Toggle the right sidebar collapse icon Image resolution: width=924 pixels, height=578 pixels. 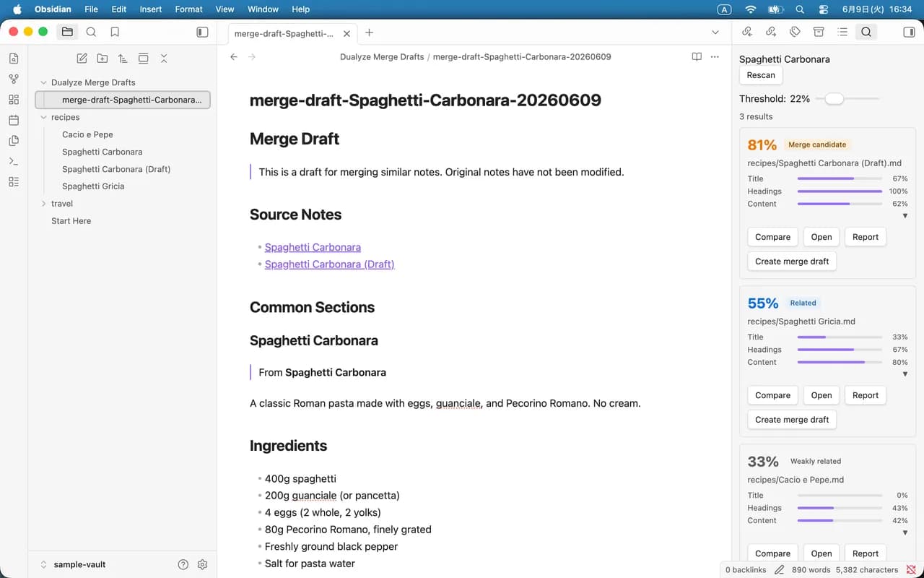point(909,32)
